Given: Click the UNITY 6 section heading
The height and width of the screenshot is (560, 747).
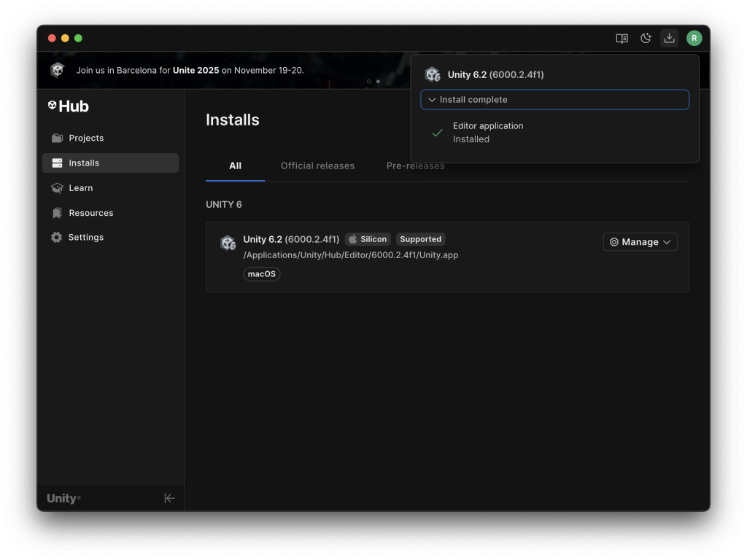Looking at the screenshot, I should tap(224, 204).
